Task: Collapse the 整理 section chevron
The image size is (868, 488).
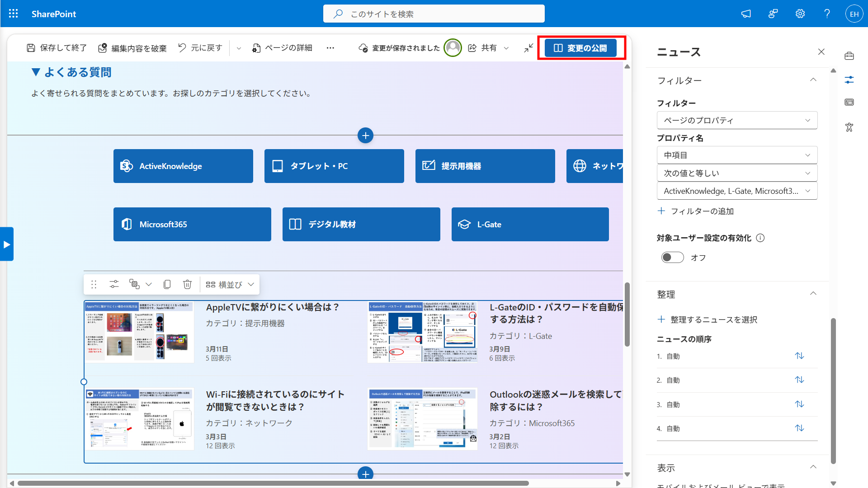Action: (813, 294)
